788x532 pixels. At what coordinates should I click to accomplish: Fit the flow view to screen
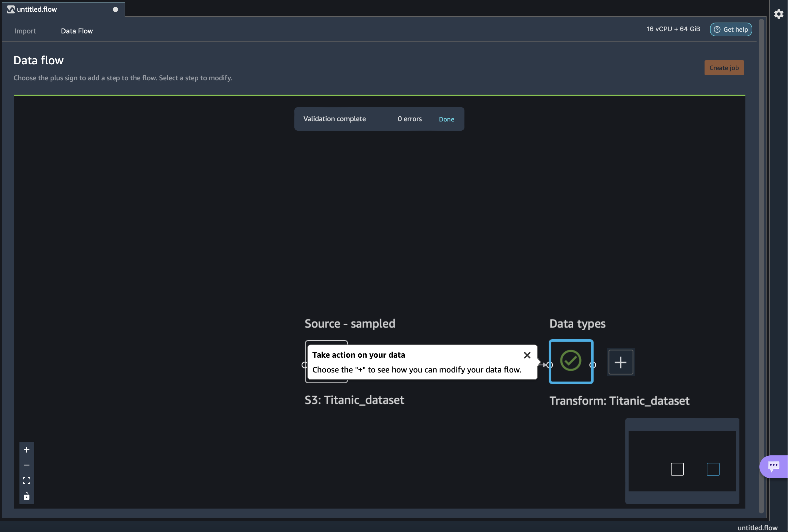tap(27, 481)
